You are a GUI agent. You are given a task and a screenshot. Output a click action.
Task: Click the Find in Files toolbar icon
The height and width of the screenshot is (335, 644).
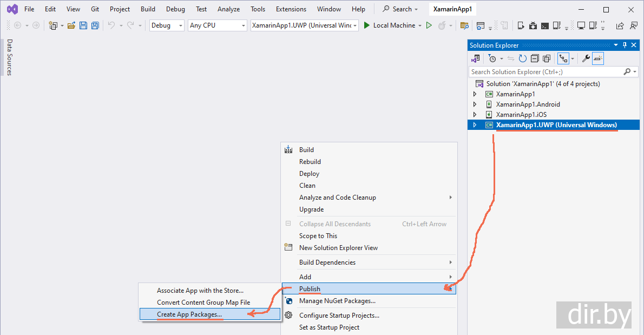(x=464, y=25)
